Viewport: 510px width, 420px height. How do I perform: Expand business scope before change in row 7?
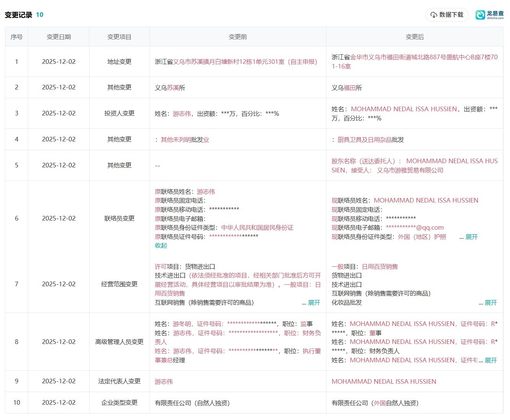coord(314,303)
